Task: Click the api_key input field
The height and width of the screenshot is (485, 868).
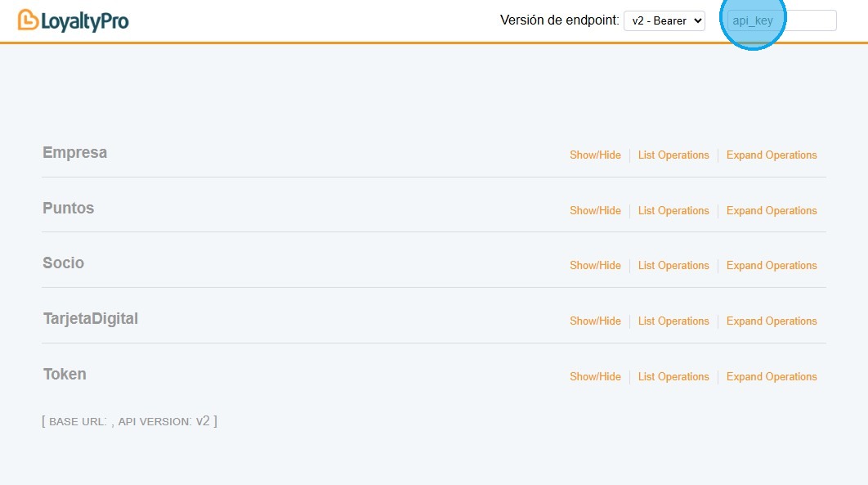Action: (x=781, y=21)
